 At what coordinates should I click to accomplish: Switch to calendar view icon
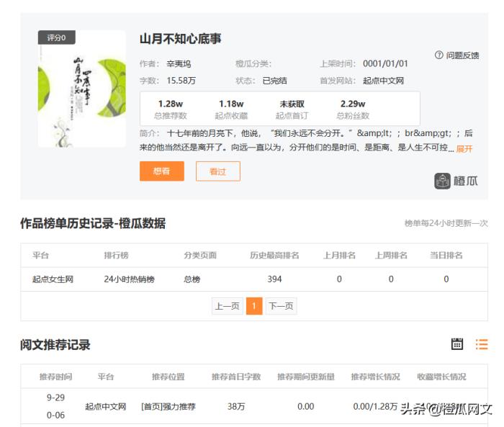click(x=457, y=344)
